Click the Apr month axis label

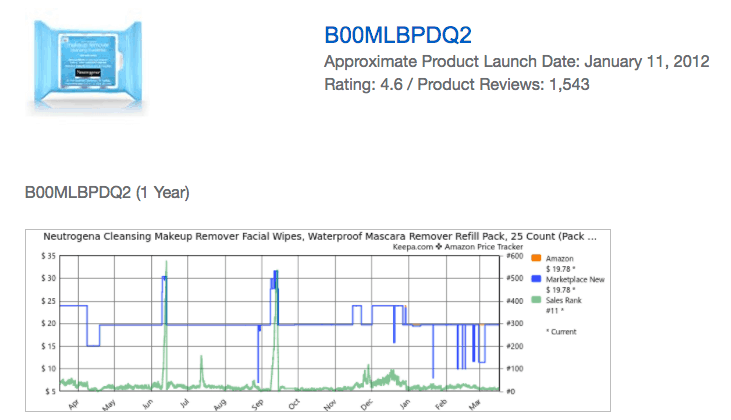pyautogui.click(x=73, y=404)
